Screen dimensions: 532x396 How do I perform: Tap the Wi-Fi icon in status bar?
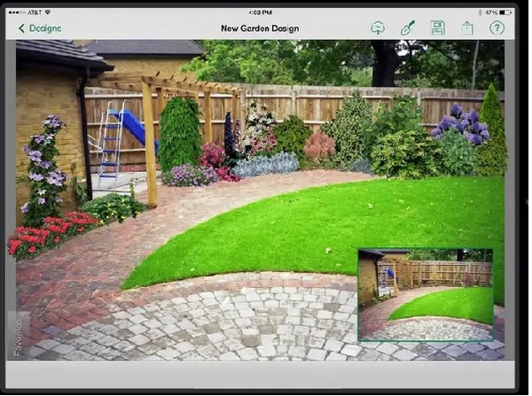(x=48, y=12)
